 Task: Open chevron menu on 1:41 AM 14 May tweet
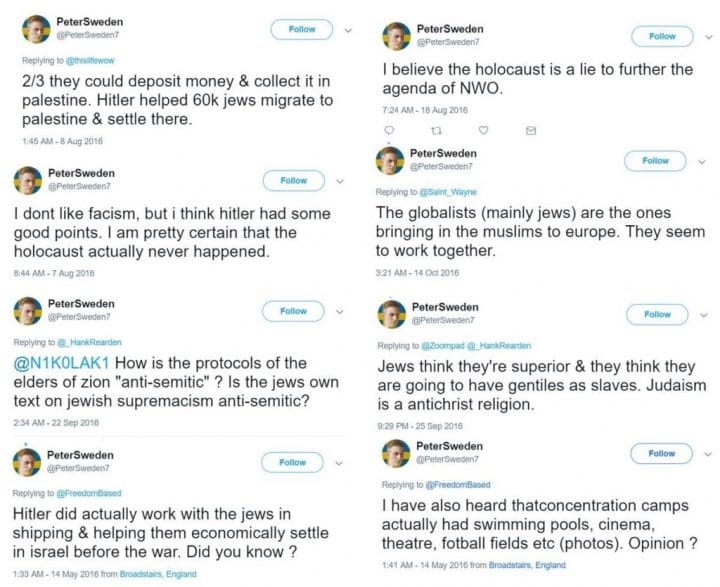708,454
